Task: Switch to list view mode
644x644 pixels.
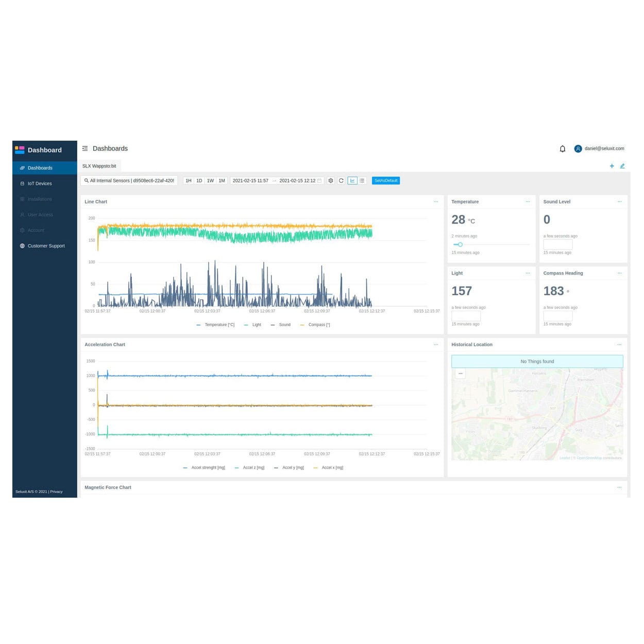Action: tap(362, 181)
